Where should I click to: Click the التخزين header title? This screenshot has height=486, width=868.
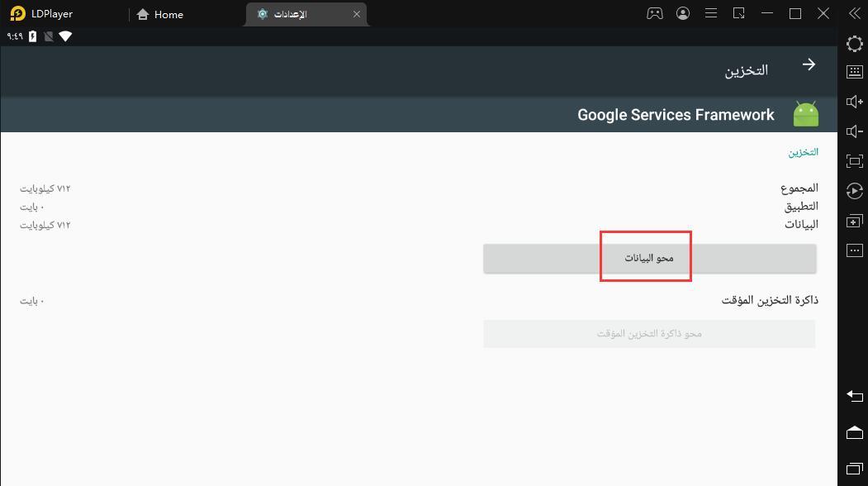tap(747, 70)
